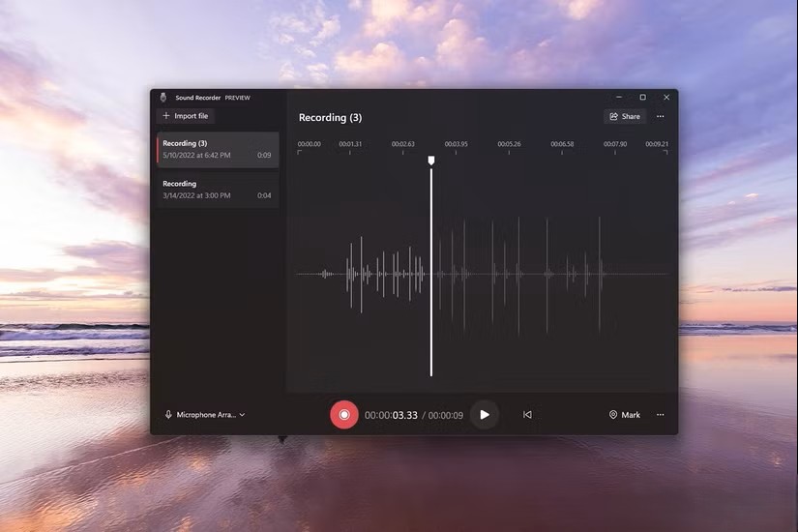Maximize the Sound Recorder window
Image resolution: width=798 pixels, height=532 pixels.
[x=643, y=98]
